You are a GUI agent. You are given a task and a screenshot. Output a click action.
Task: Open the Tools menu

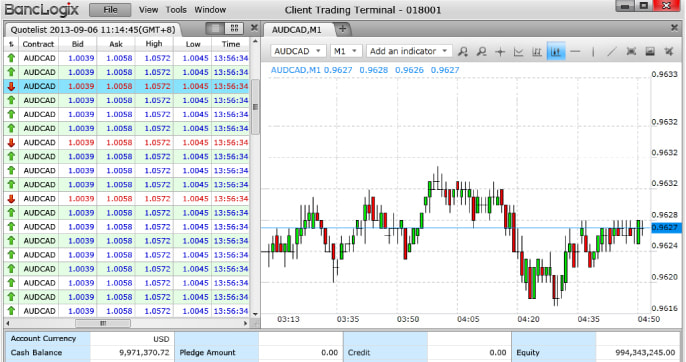[x=176, y=10]
